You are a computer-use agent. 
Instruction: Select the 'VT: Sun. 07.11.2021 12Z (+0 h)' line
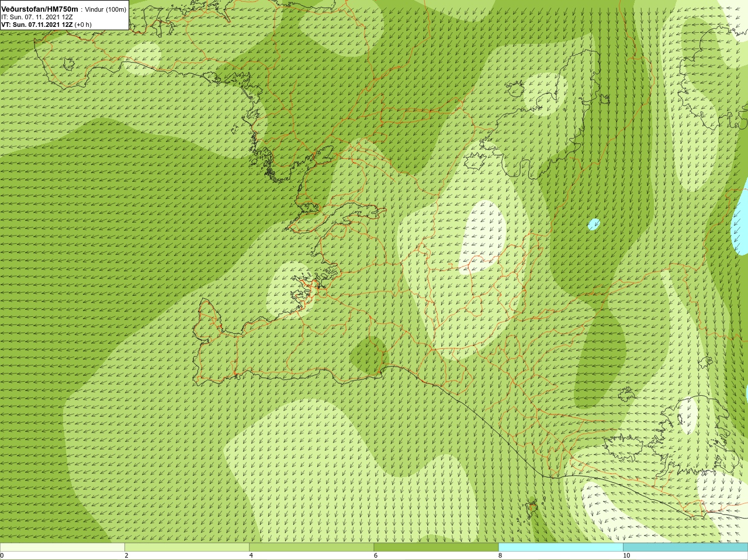[46, 25]
